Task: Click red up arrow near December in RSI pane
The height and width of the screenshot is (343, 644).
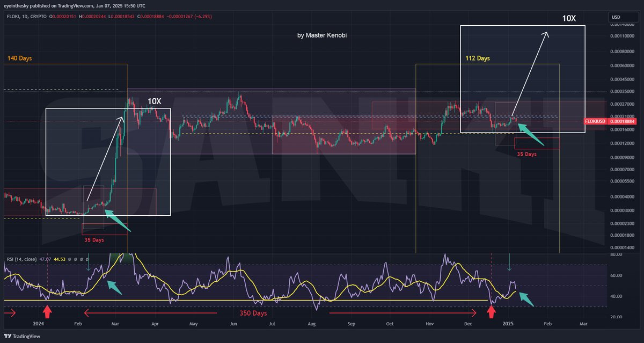Action: (491, 311)
